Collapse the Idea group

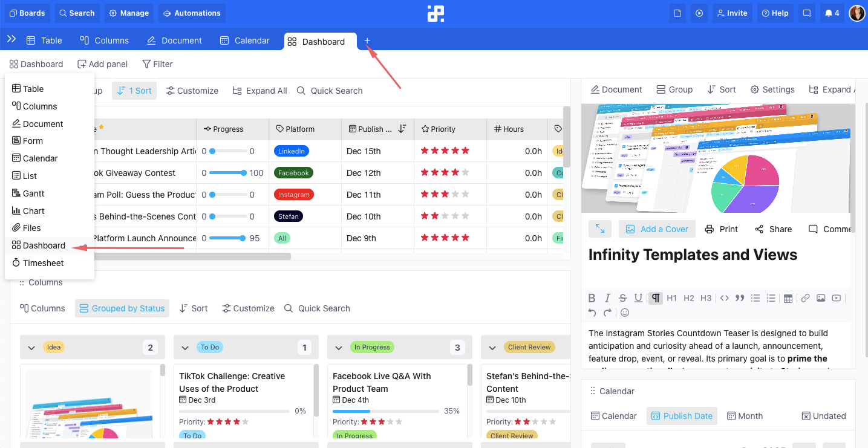[31, 347]
